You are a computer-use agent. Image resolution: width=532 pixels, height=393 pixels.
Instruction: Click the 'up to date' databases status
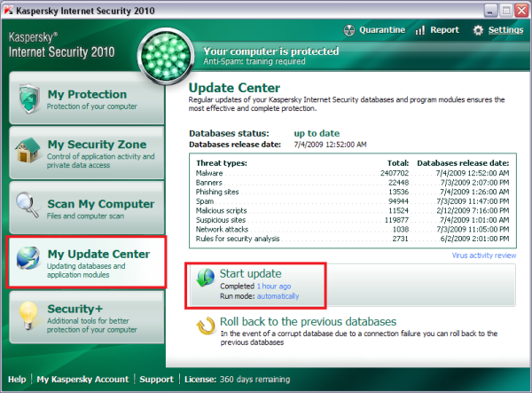coord(317,133)
